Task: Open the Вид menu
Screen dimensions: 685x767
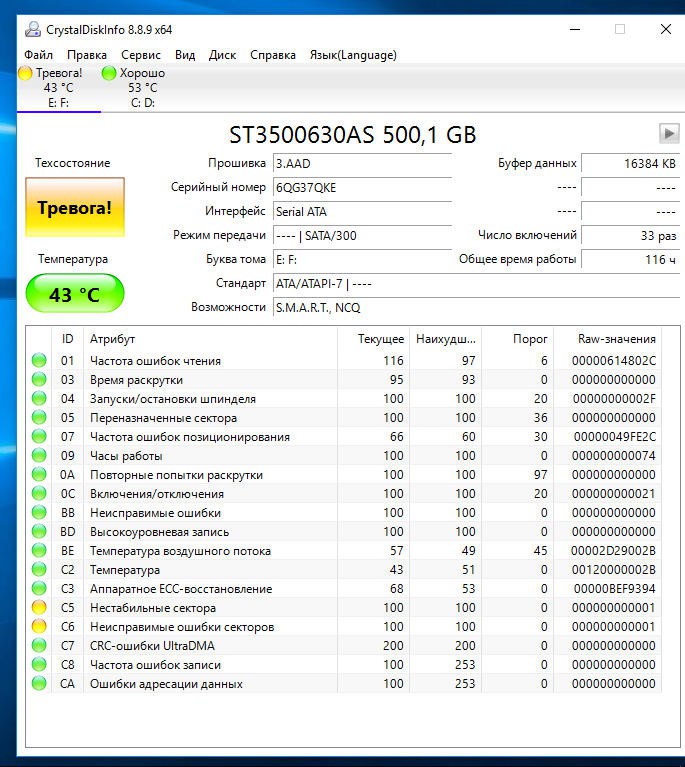Action: 185,55
